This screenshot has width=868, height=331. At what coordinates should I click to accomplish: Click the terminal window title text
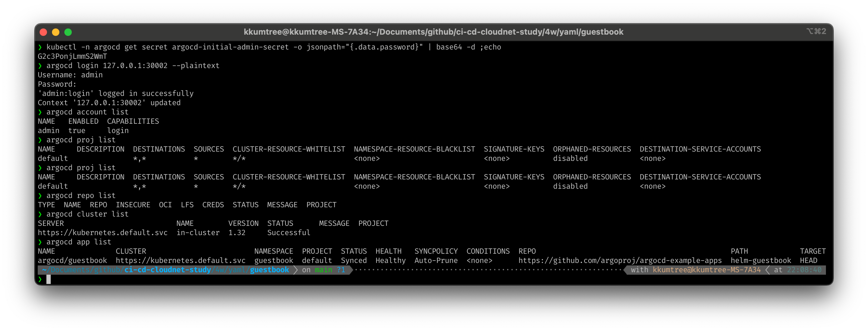(433, 32)
